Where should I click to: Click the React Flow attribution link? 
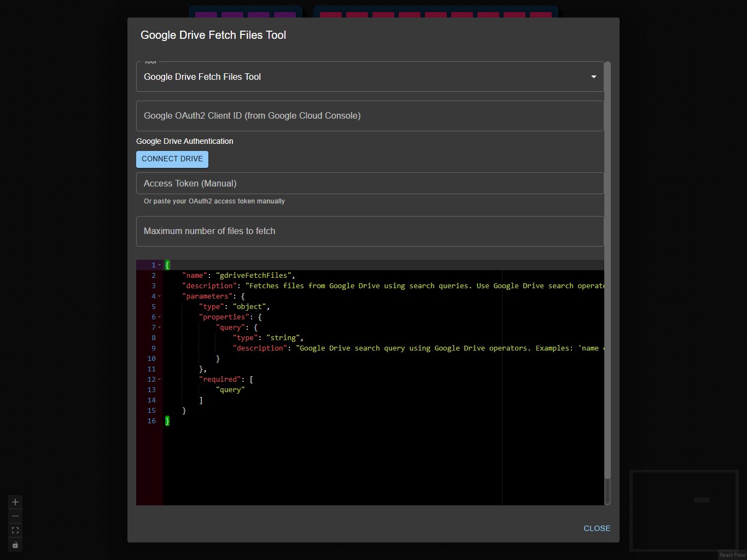(732, 555)
